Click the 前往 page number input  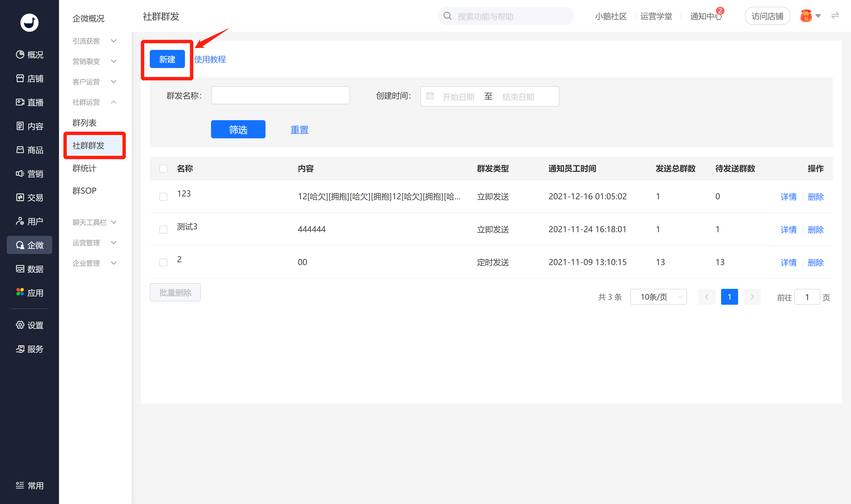[x=807, y=297]
